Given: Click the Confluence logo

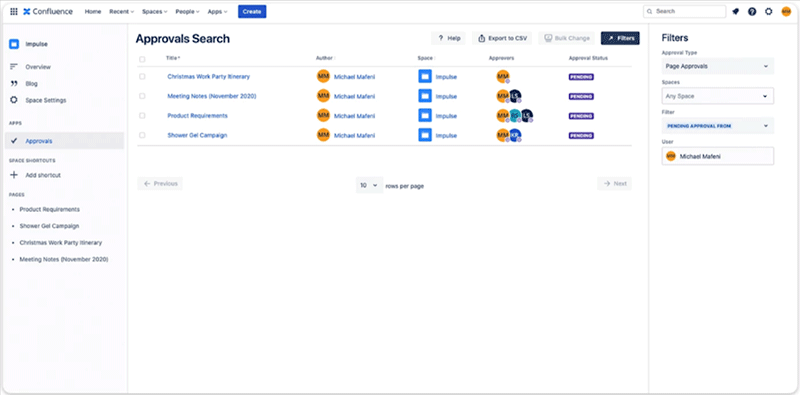Looking at the screenshot, I should point(48,11).
